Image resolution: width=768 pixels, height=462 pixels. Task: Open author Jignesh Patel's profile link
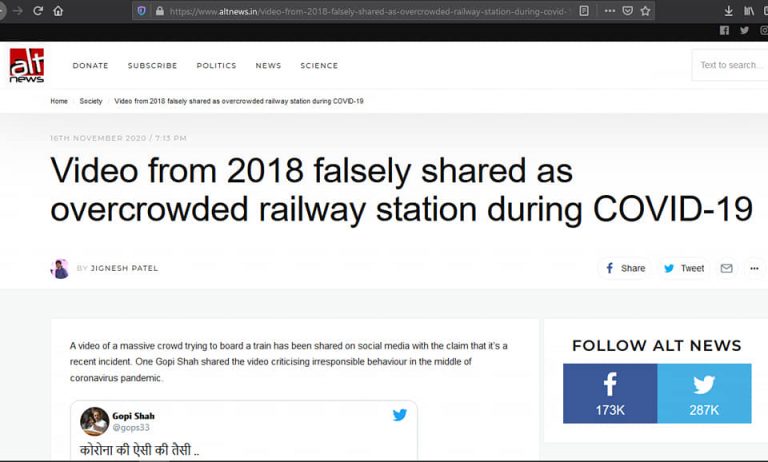(124, 268)
